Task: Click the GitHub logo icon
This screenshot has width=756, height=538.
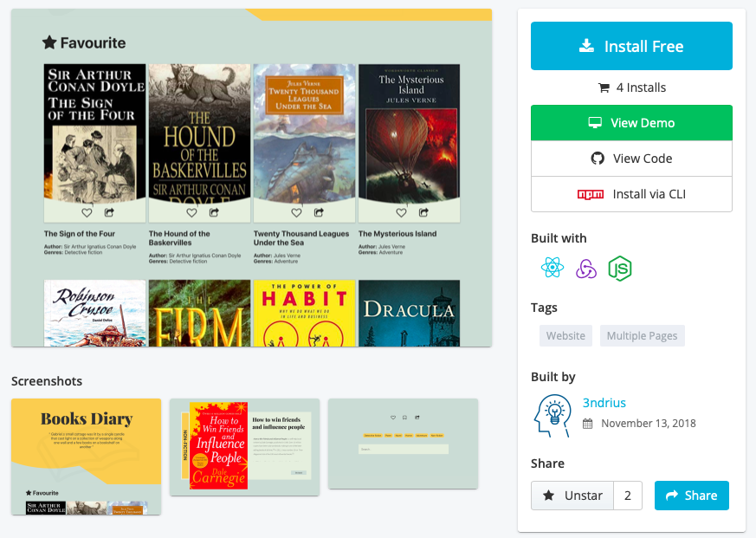Action: [x=598, y=159]
